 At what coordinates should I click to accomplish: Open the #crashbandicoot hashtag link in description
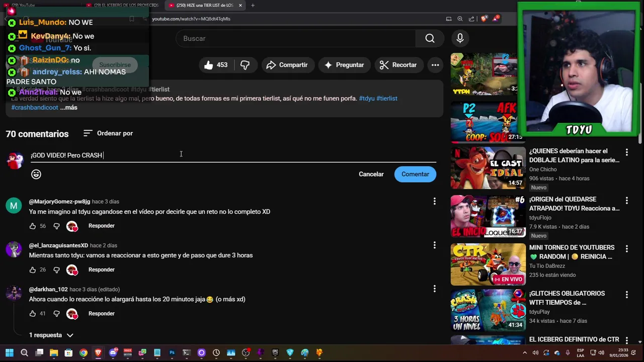click(x=35, y=108)
